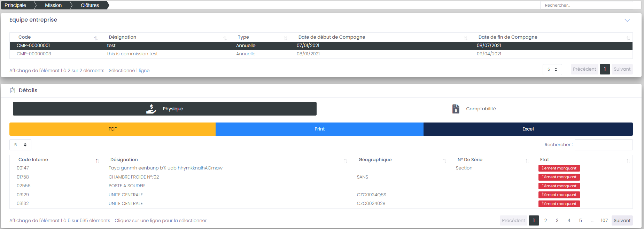This screenshot has height=229, width=644.
Task: Click the Détails clipboard icon
Action: click(13, 90)
